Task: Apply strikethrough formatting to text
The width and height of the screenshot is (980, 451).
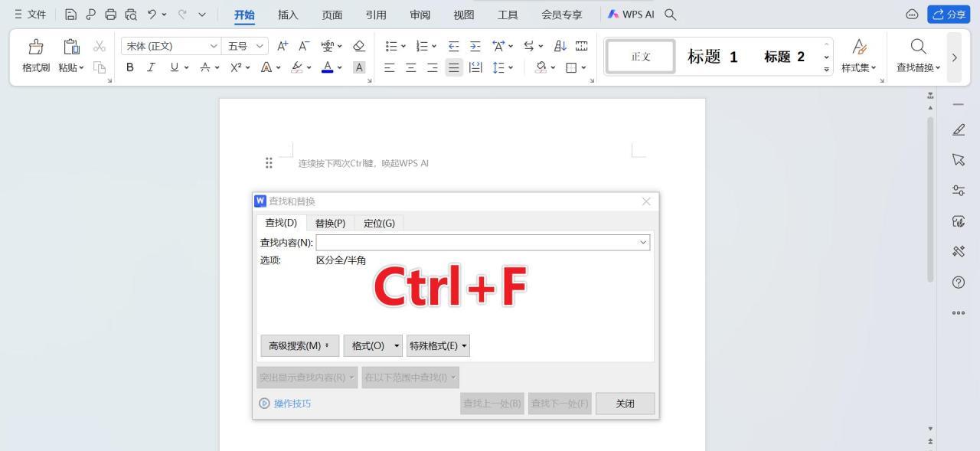Action: pos(204,67)
